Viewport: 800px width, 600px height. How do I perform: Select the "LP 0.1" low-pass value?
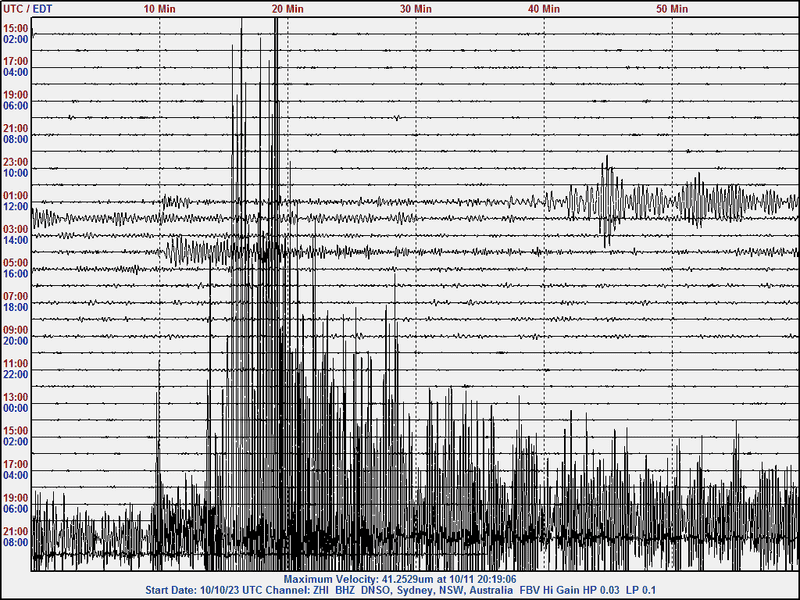[x=641, y=590]
